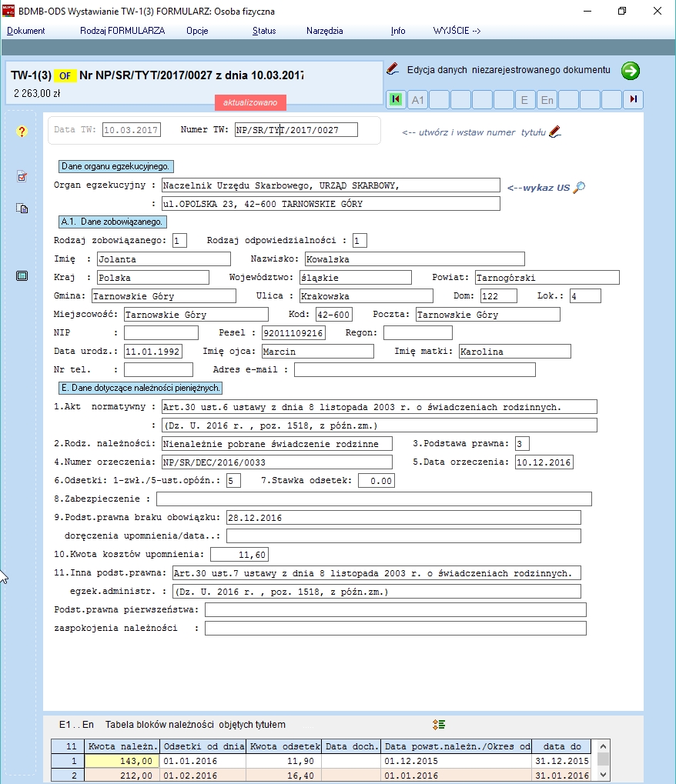This screenshot has width=676, height=784.
Task: Click the Data TW date field
Action: click(x=132, y=130)
